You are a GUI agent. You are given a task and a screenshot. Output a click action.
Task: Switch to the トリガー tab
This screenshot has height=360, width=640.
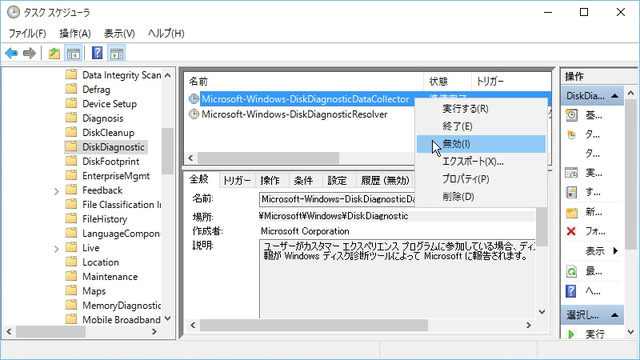[x=237, y=181]
